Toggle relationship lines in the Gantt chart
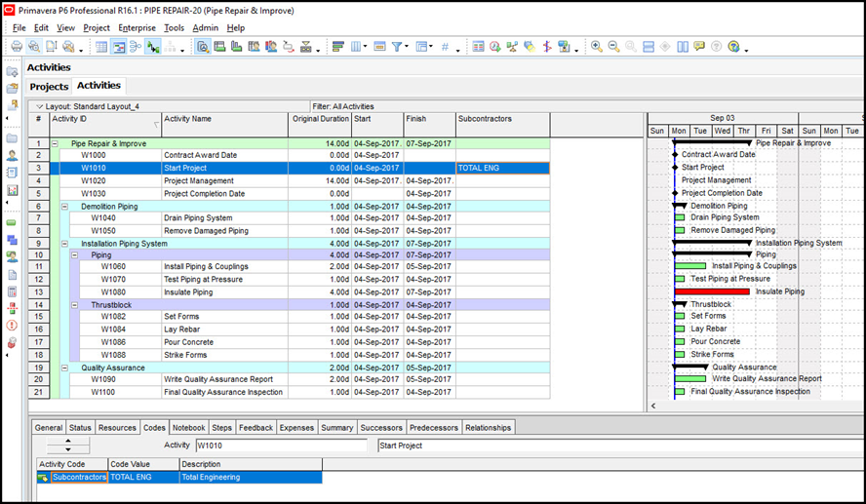This screenshot has width=866, height=504. (x=152, y=47)
